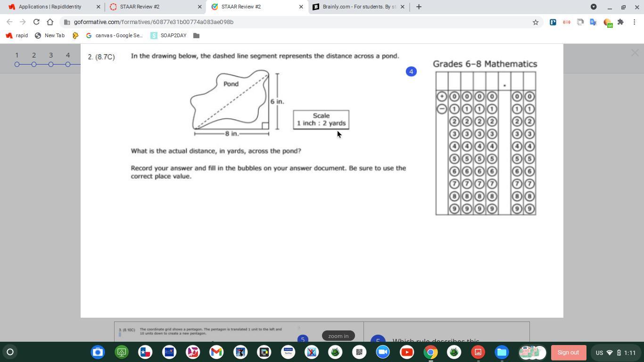Select the minus sign bubble
Viewport: 644px width, 362px height.
(x=442, y=109)
